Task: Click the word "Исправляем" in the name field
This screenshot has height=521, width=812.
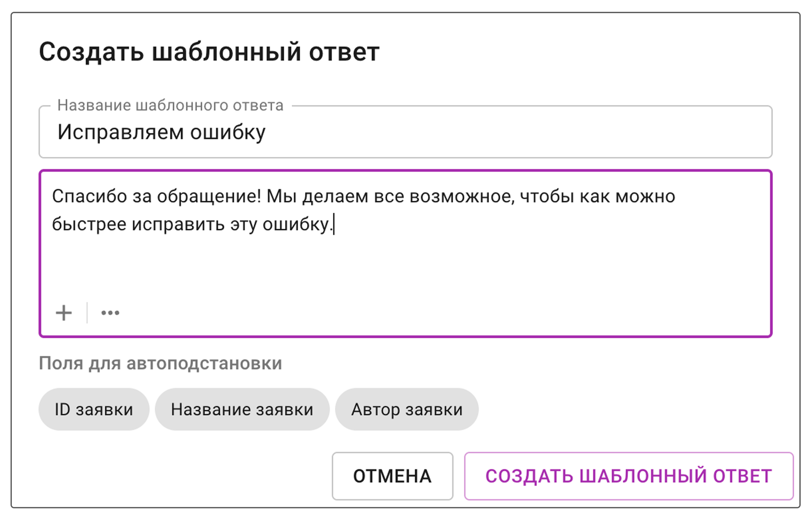Action: pyautogui.click(x=120, y=133)
